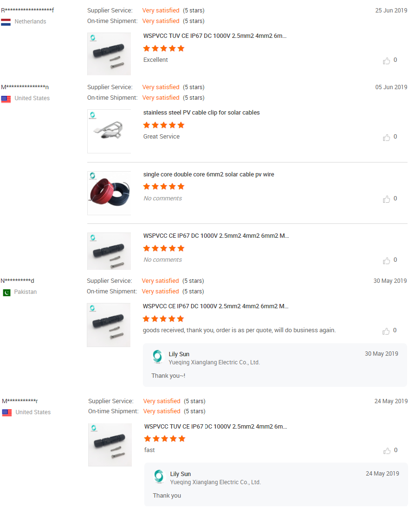Open WSPVCC product link in Pakistan review
420x512 pixels.
(215, 306)
